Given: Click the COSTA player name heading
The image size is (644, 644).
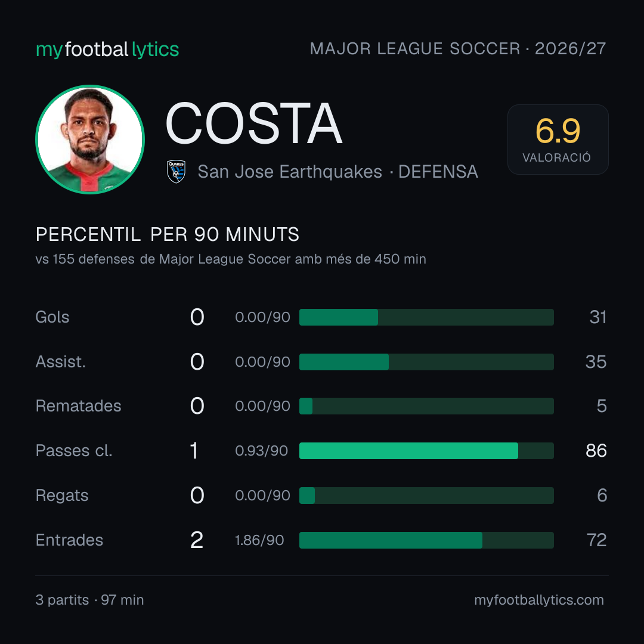Looking at the screenshot, I should [254, 123].
